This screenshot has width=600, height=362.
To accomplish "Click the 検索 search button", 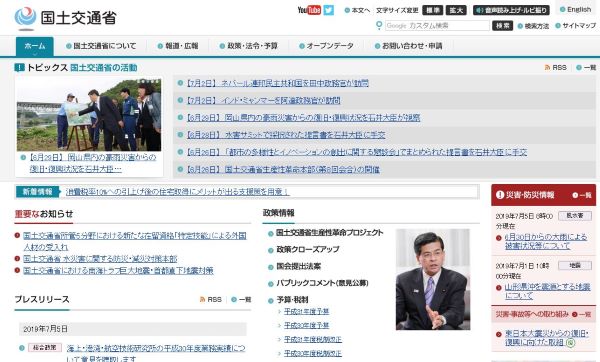I will point(502,26).
